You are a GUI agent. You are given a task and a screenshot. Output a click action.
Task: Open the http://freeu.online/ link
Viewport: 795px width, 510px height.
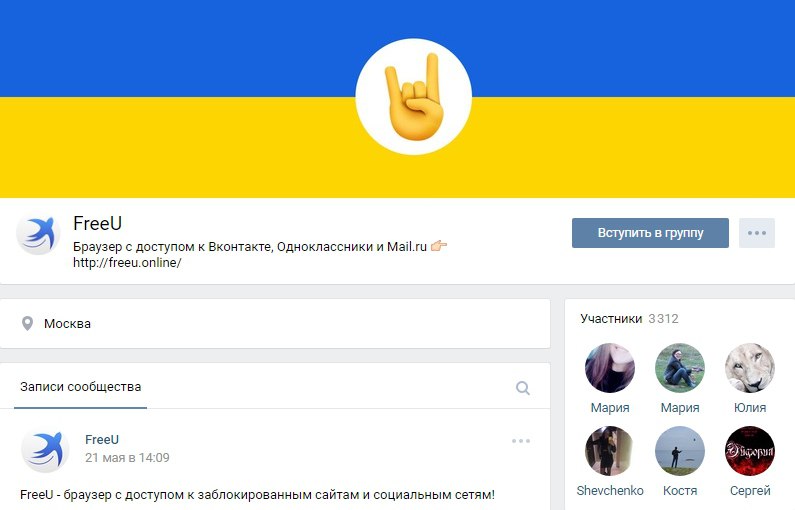coord(127,263)
